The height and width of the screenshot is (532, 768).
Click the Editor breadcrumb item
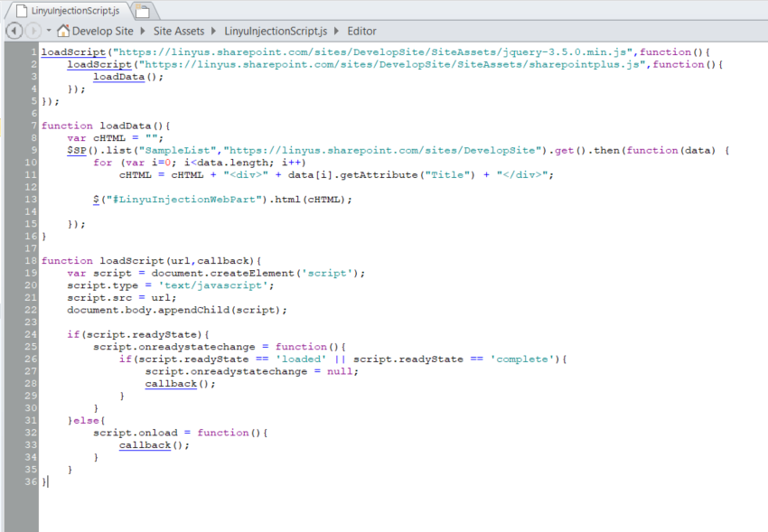(x=362, y=32)
